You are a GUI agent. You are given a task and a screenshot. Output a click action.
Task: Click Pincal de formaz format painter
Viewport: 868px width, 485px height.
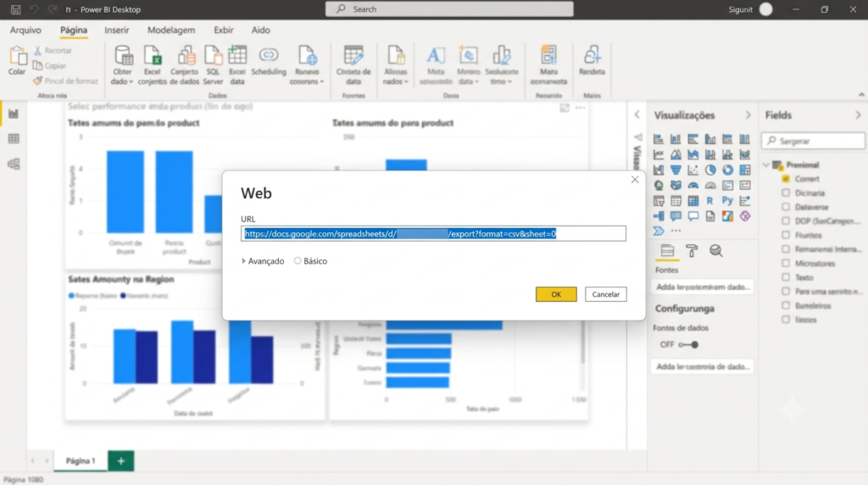pos(65,81)
